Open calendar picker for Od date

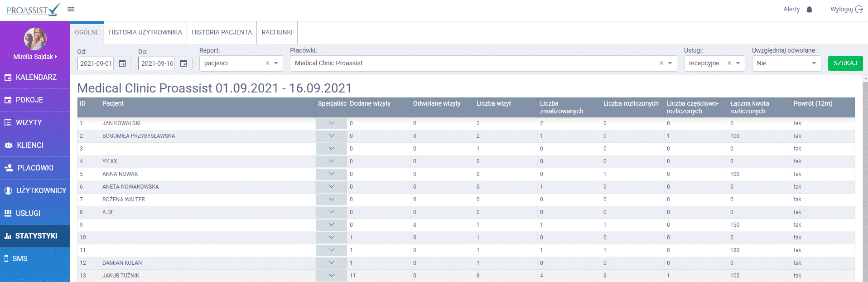coord(122,63)
